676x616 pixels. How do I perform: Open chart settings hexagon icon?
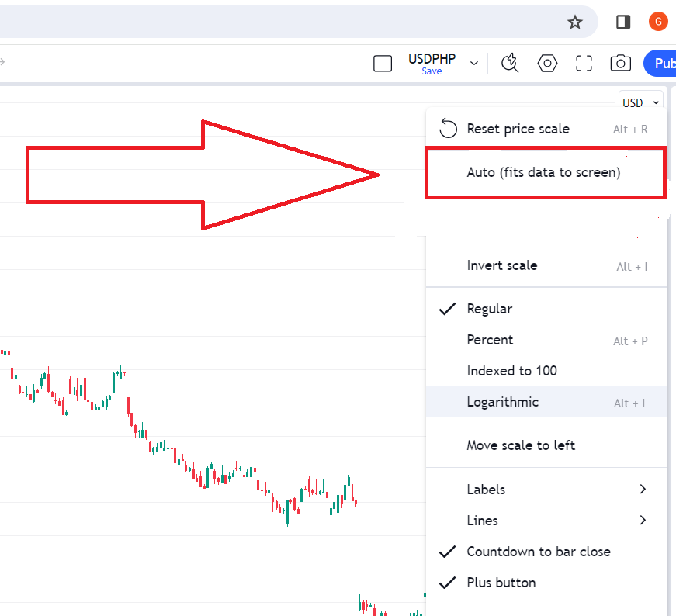(548, 64)
